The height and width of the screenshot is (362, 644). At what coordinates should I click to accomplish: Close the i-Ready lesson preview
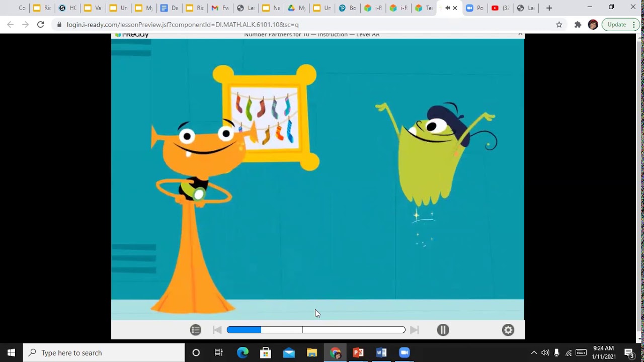[520, 35]
